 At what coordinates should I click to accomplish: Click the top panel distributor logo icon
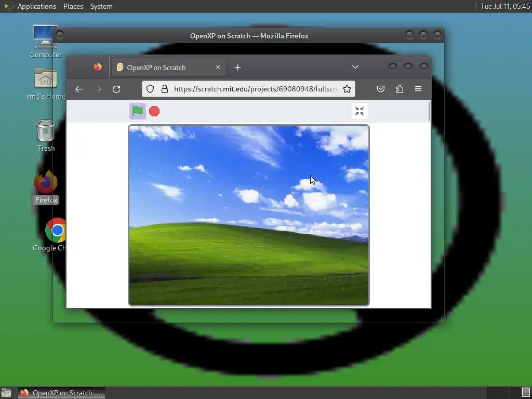pos(8,6)
